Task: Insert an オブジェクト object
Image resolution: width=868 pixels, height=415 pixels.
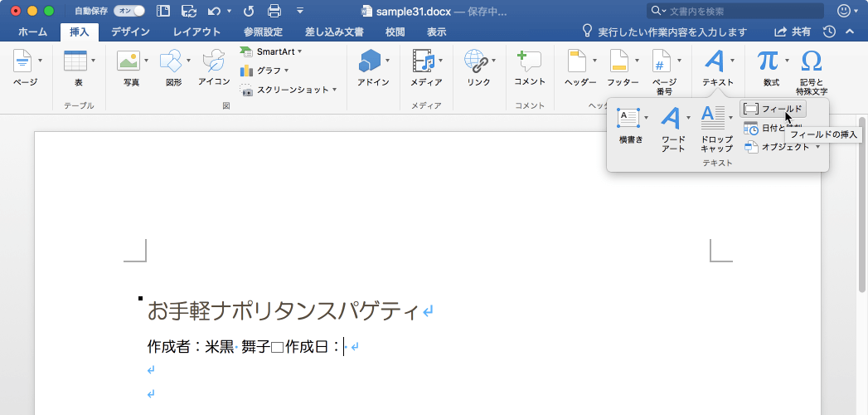Action: (777, 147)
